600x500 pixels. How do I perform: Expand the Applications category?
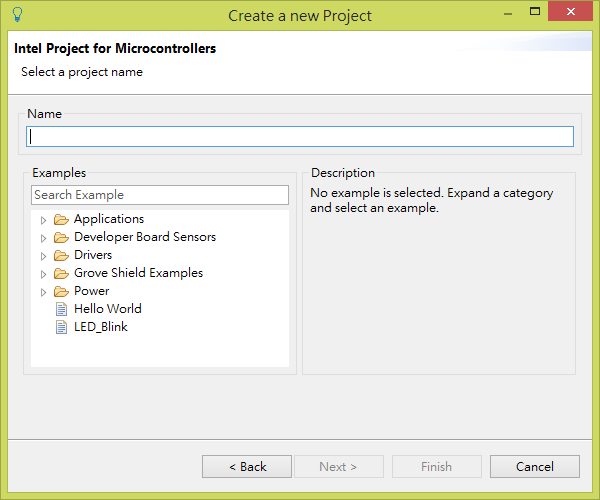click(43, 220)
